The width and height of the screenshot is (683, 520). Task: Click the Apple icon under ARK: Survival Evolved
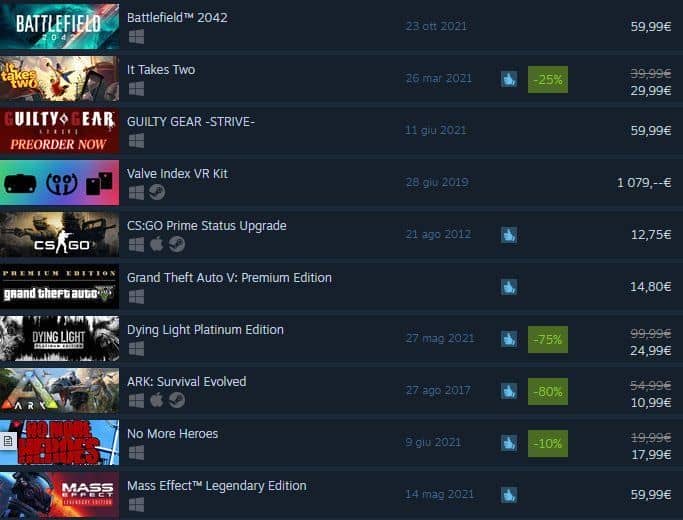tap(157, 400)
